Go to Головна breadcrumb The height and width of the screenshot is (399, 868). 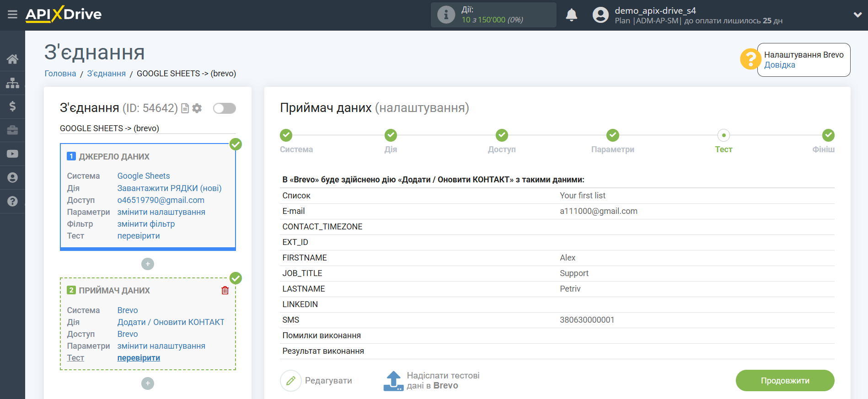click(60, 74)
